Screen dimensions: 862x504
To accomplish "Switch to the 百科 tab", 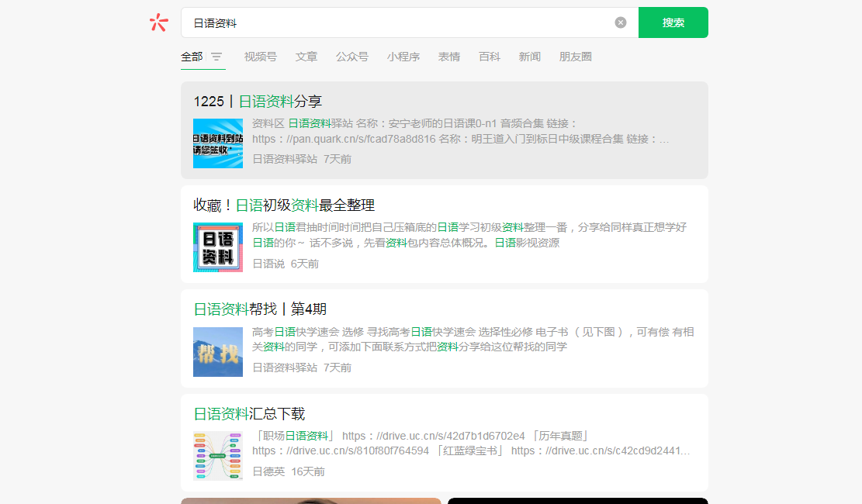I will 490,57.
